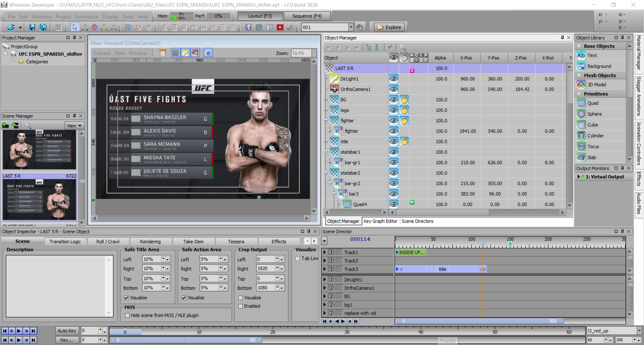
Task: Click the Explore button
Action: pyautogui.click(x=389, y=27)
